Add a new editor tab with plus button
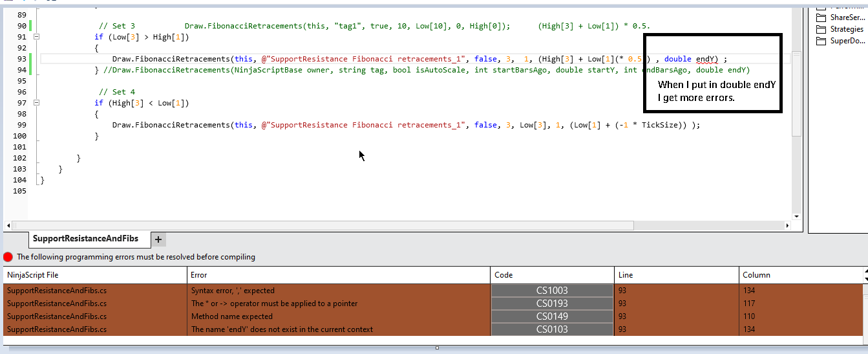 click(158, 239)
